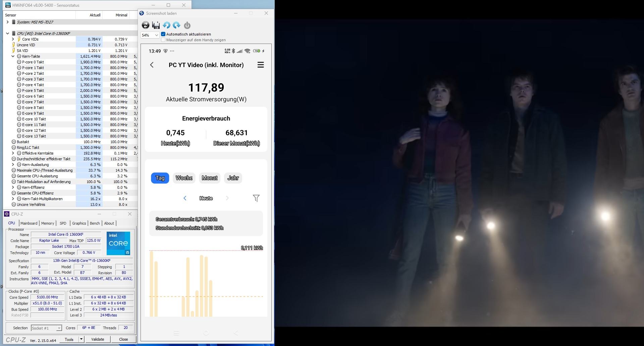Viewport: 644px width, 346px height.
Task: Switch to the Memory tab in CPU-Z
Action: (x=48, y=223)
